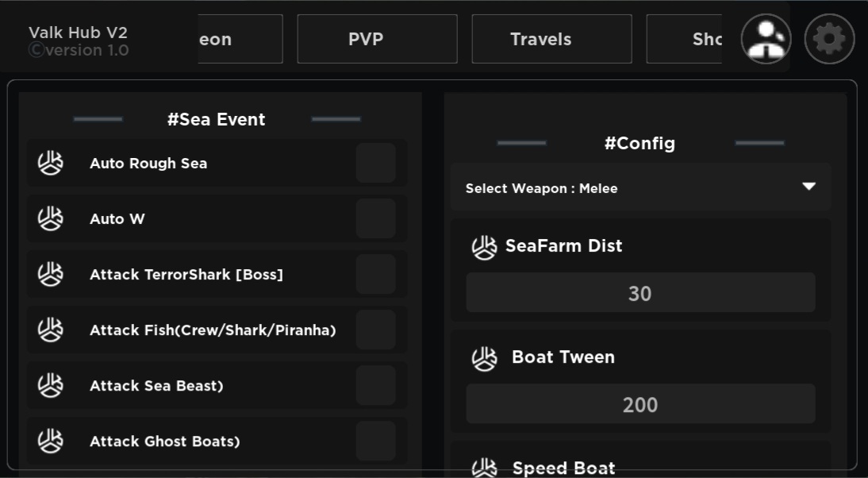Open the settings gear icon
Image resolution: width=868 pixels, height=478 pixels.
(829, 39)
